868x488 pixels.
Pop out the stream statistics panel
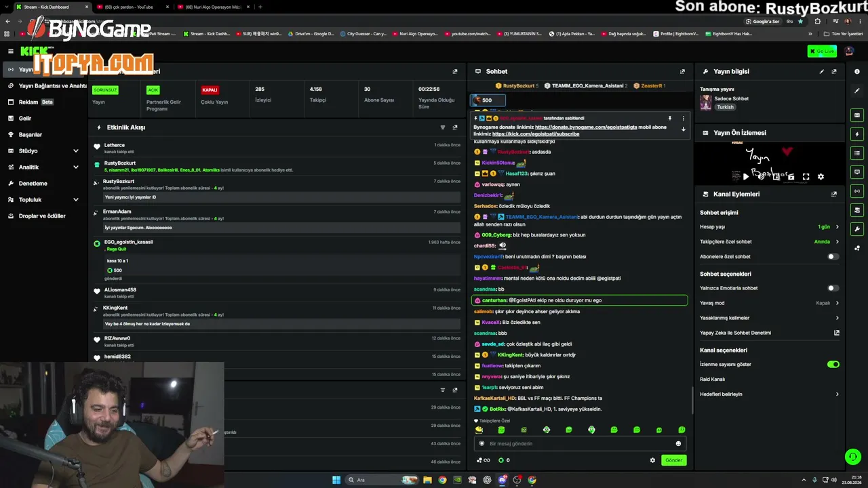(x=455, y=71)
